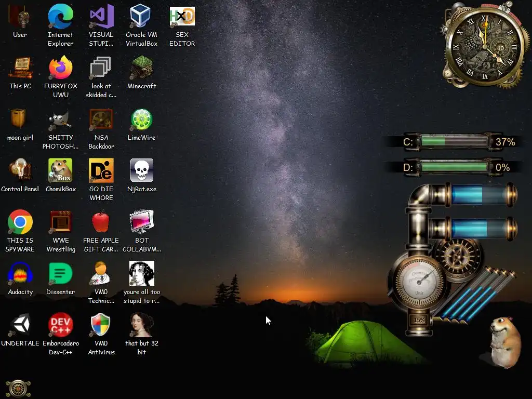Open BOT COLLABVM... icon

click(141, 222)
